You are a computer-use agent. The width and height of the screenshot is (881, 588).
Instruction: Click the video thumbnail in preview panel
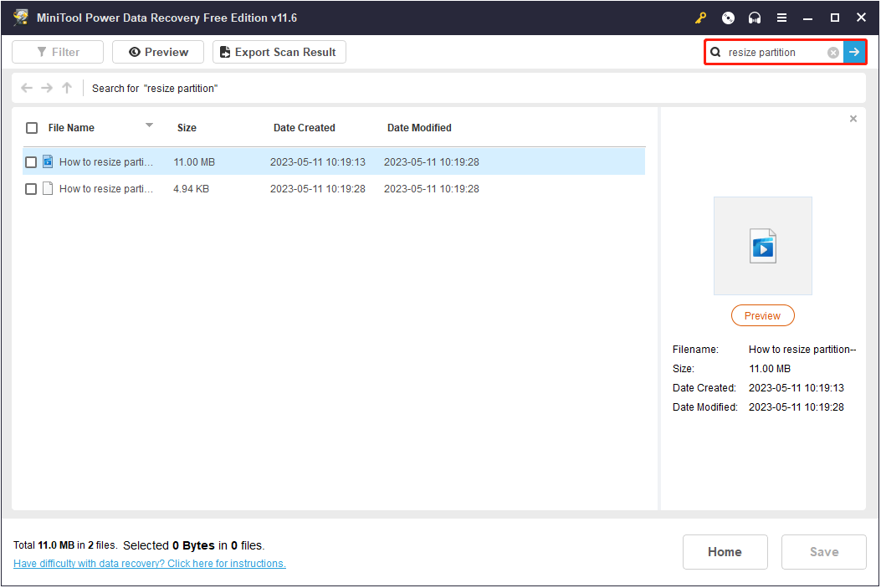[762, 246]
